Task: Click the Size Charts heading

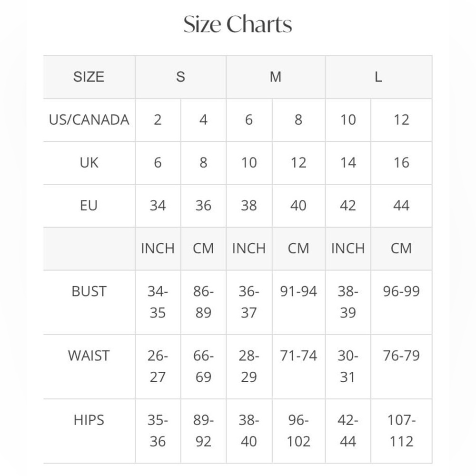Action: tap(238, 24)
